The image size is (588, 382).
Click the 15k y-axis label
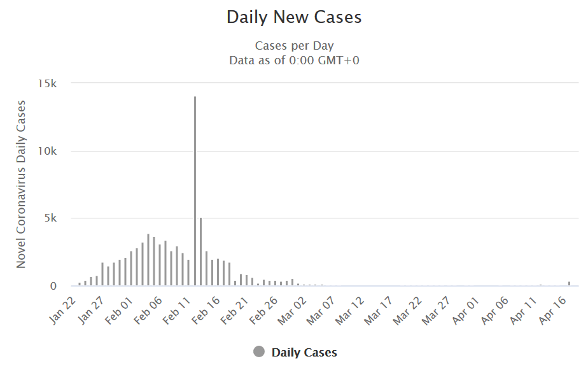[48, 83]
